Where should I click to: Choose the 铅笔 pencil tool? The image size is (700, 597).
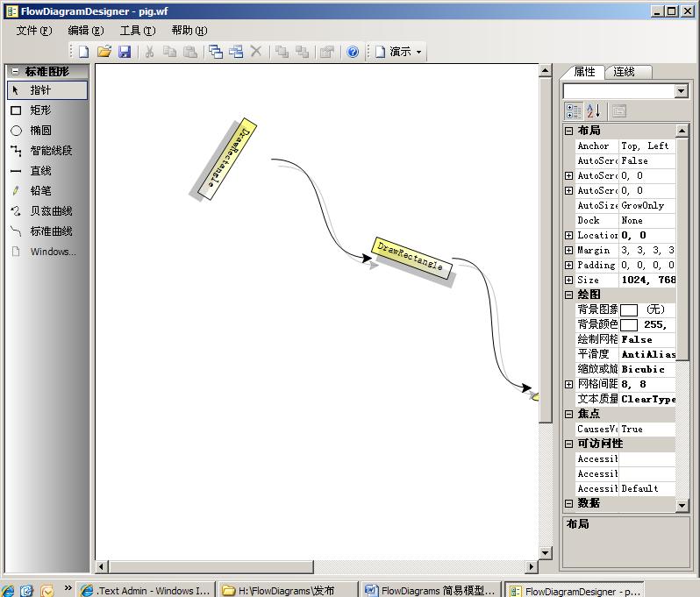(x=40, y=191)
